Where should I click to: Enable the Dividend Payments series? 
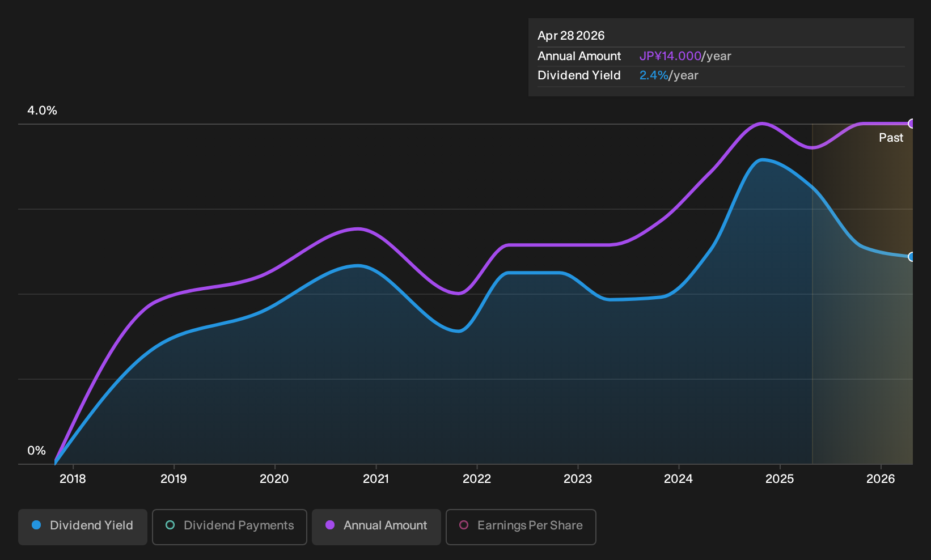230,527
